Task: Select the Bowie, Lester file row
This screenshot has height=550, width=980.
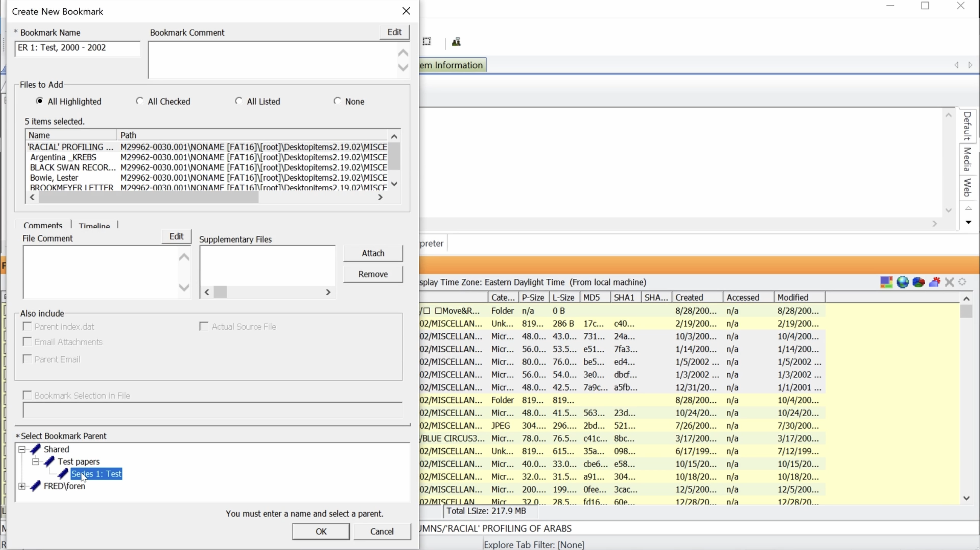Action: (207, 178)
